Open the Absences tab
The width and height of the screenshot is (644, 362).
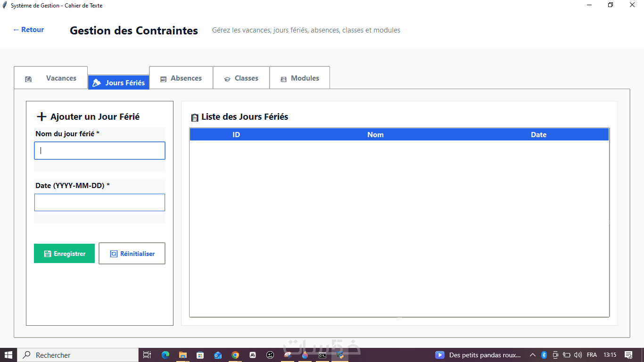[181, 78]
